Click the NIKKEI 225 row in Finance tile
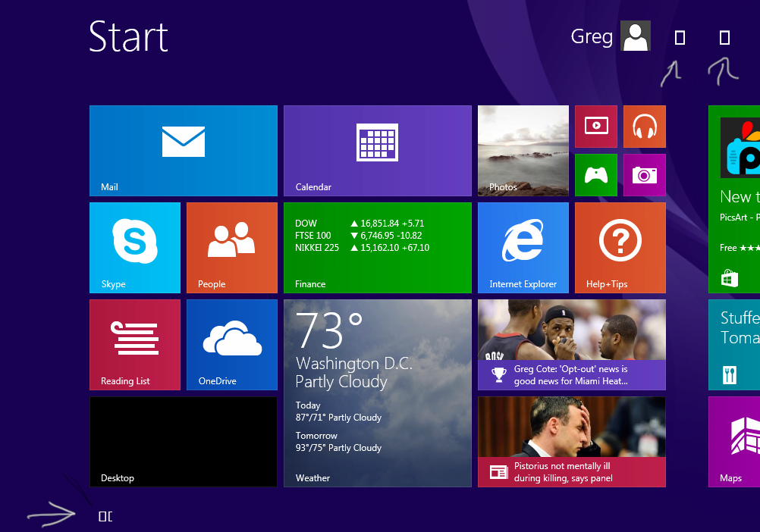This screenshot has height=532, width=760. tap(362, 247)
